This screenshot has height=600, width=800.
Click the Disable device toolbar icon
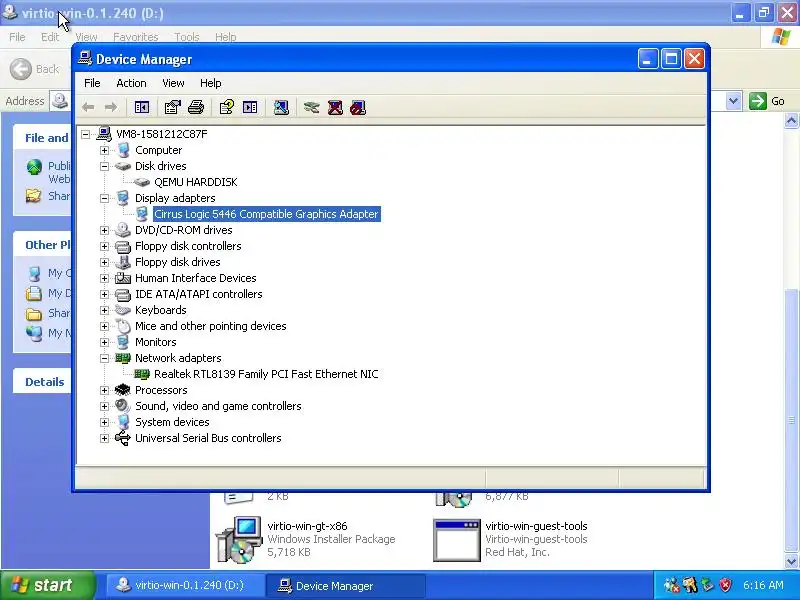358,107
